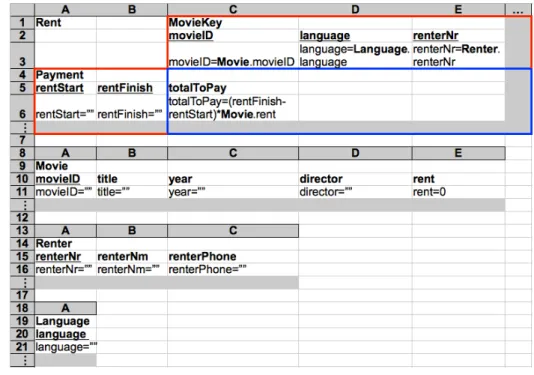Click the year header cell
The width and height of the screenshot is (534, 375).
point(233,179)
